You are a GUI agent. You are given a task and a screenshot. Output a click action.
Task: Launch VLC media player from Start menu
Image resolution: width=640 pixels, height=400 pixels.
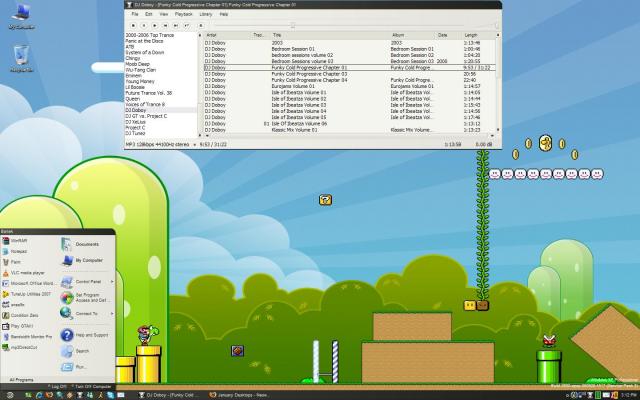click(x=23, y=273)
